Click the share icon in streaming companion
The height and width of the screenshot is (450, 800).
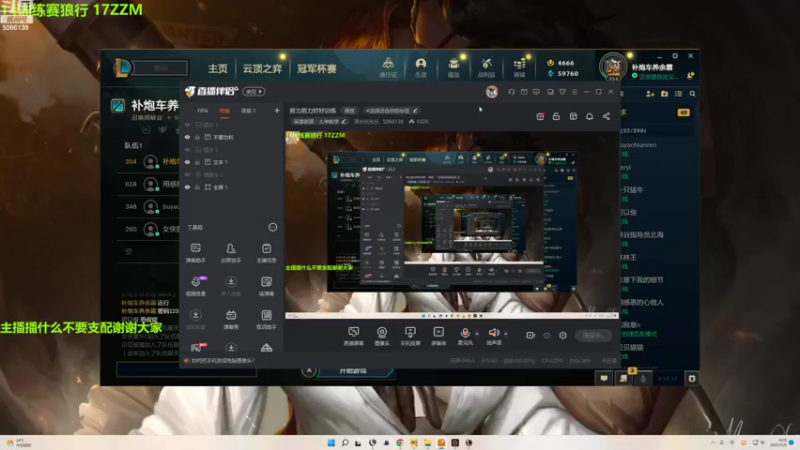tap(606, 116)
